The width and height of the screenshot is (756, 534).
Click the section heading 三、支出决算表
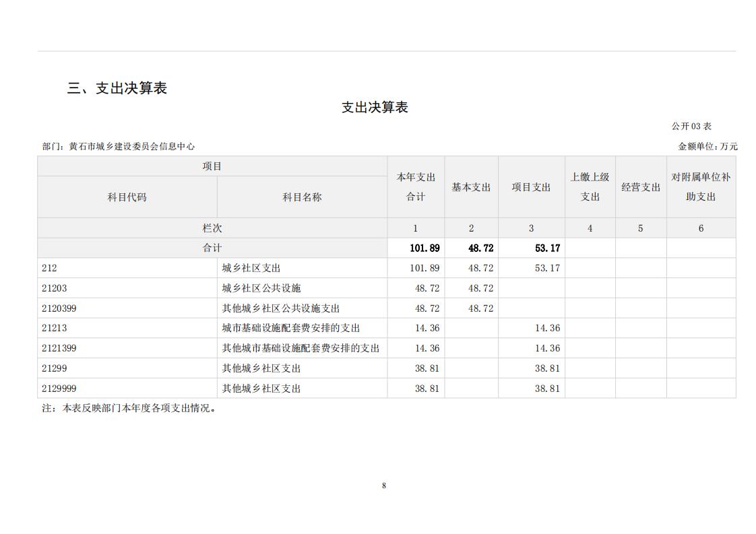tap(117, 88)
